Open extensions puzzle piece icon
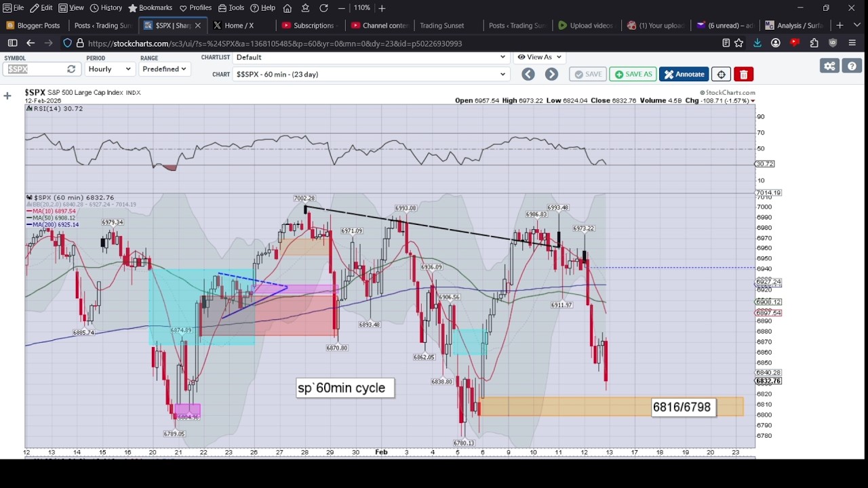This screenshot has width=868, height=488. (x=814, y=43)
